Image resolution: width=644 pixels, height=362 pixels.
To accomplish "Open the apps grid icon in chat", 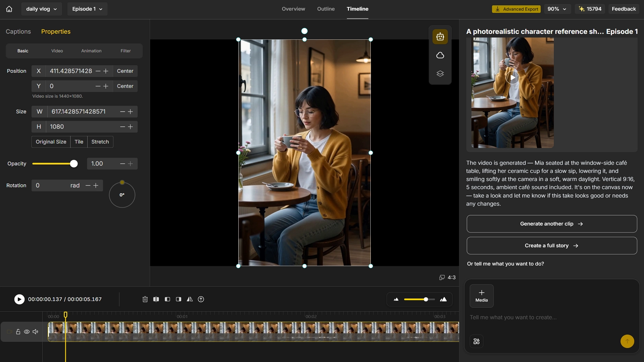I will [x=477, y=341].
